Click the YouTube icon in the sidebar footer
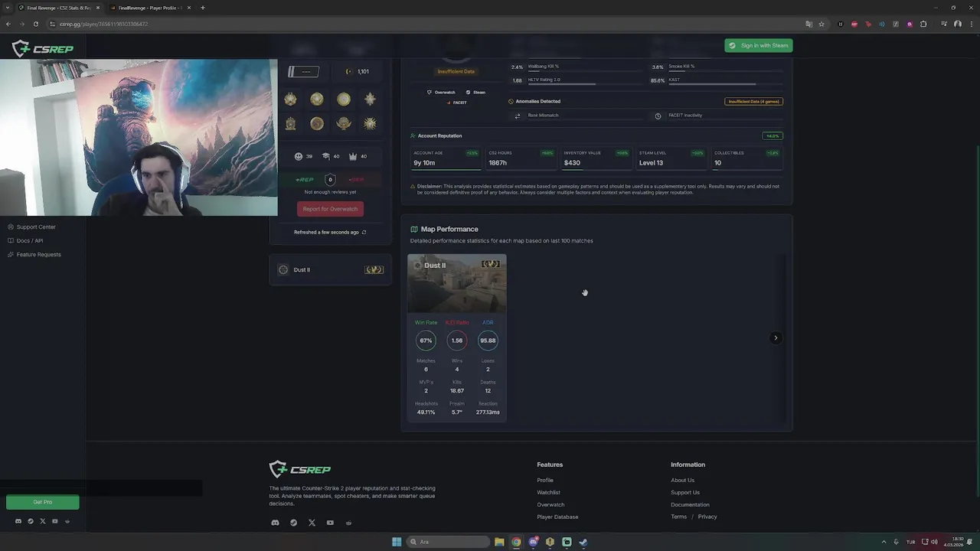Viewport: 980px width, 551px height. (x=55, y=521)
